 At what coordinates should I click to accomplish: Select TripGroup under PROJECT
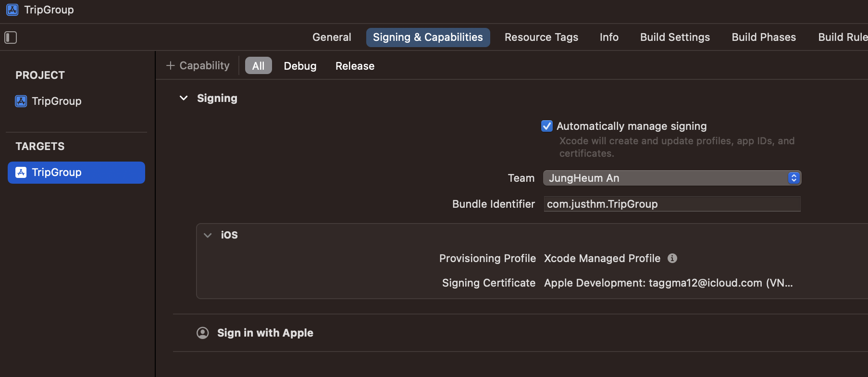(x=57, y=101)
